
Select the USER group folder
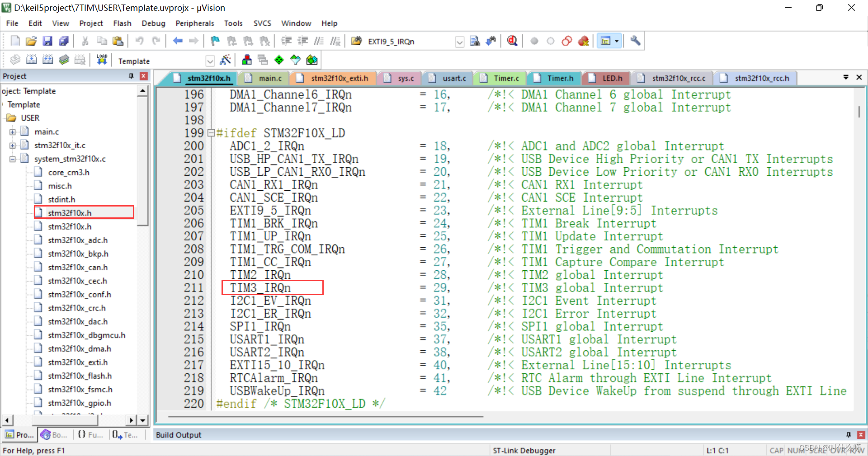coord(30,118)
